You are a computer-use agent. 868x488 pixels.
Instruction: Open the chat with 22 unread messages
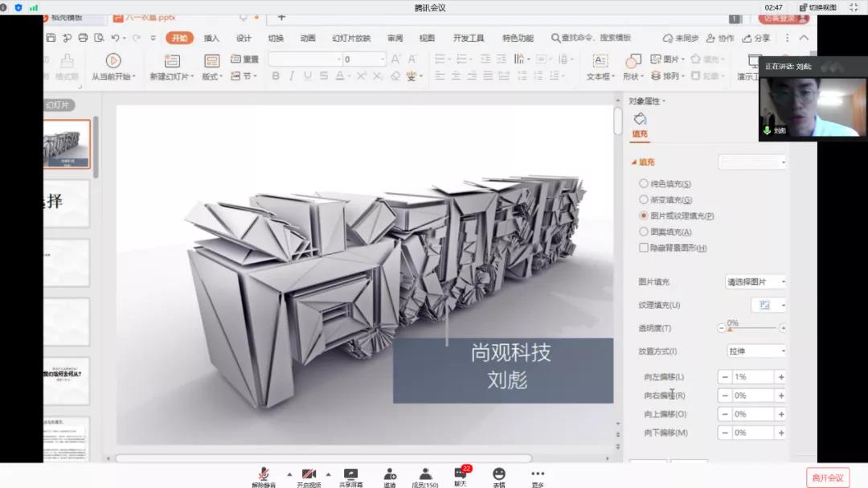pos(461,474)
